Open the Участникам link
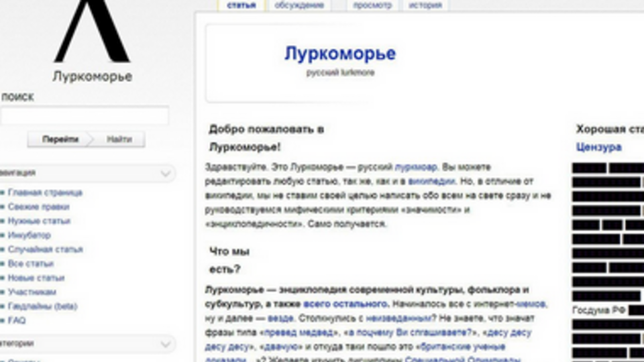The width and height of the screenshot is (644, 362). pyautogui.click(x=32, y=292)
